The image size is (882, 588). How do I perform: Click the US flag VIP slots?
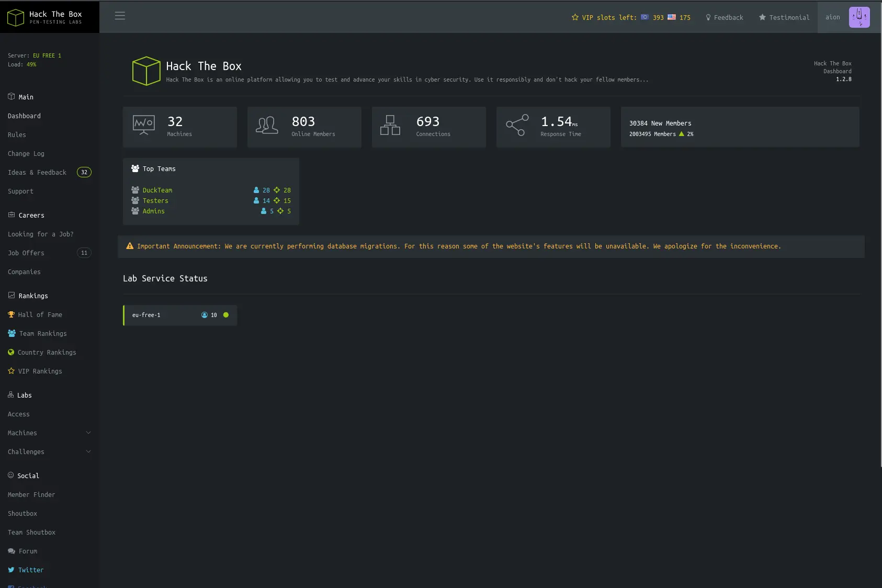672,17
